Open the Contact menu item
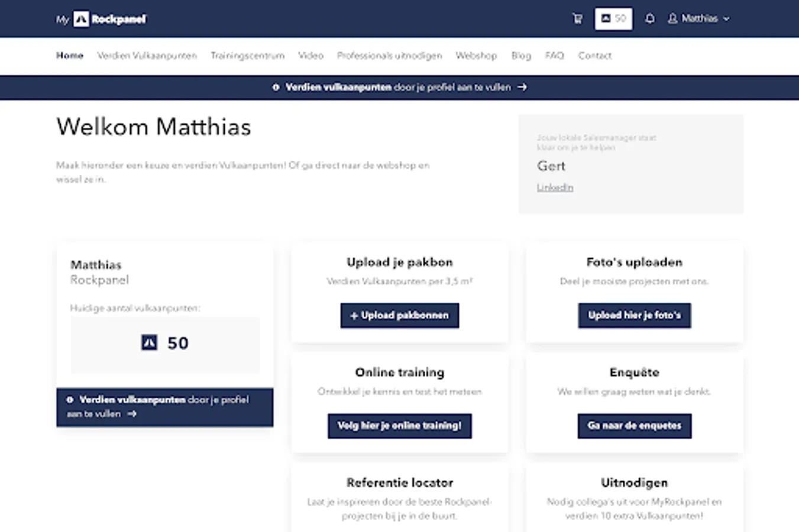This screenshot has height=532, width=799. (x=595, y=56)
